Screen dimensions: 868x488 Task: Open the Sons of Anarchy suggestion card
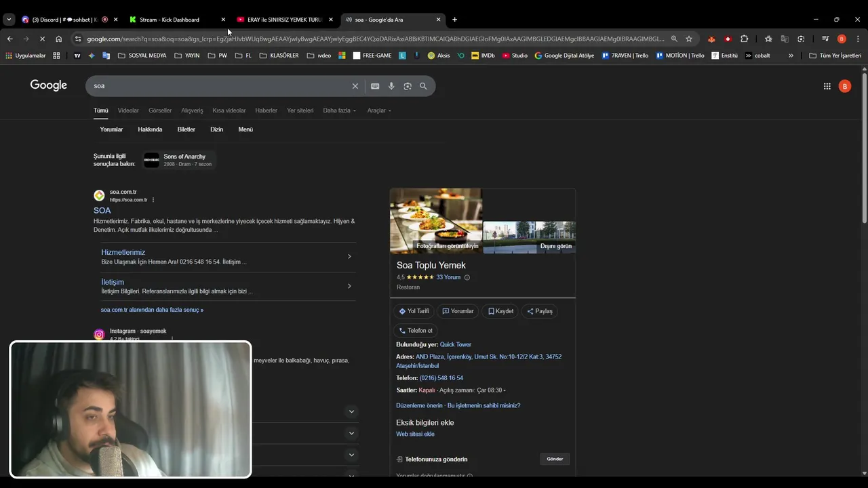178,160
